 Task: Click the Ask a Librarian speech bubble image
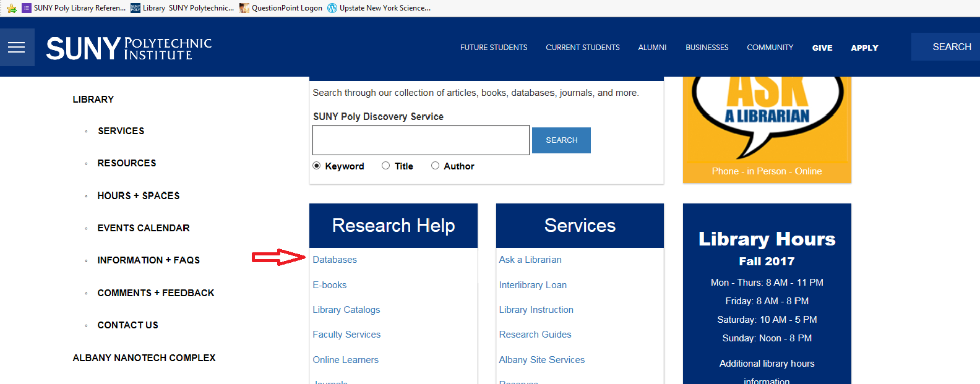tap(767, 117)
